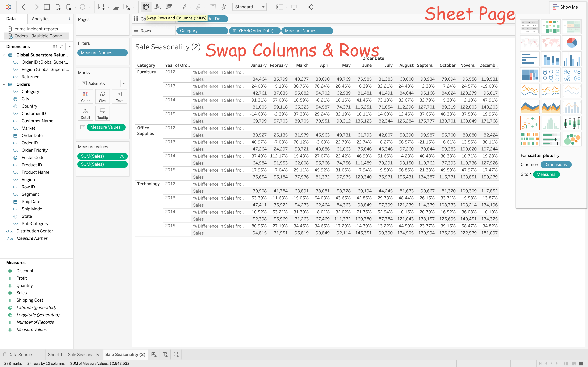Toggle the Show Me panel
The image size is (588, 367).
(x=565, y=7)
